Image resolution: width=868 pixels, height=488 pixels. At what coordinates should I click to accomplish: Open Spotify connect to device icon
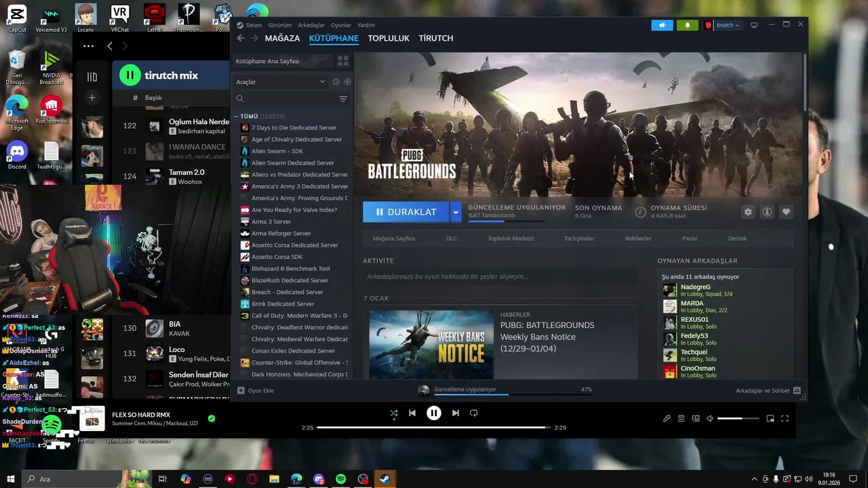696,418
